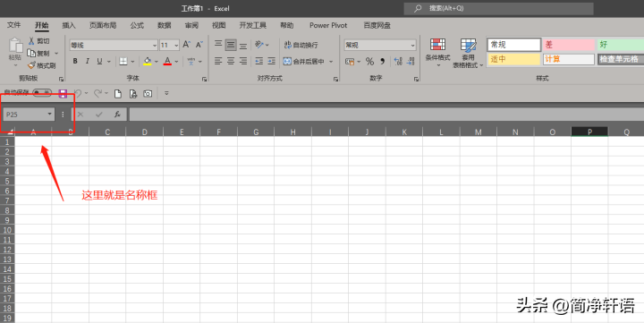
Task: Click the search magnifier icon in title bar
Action: point(418,8)
